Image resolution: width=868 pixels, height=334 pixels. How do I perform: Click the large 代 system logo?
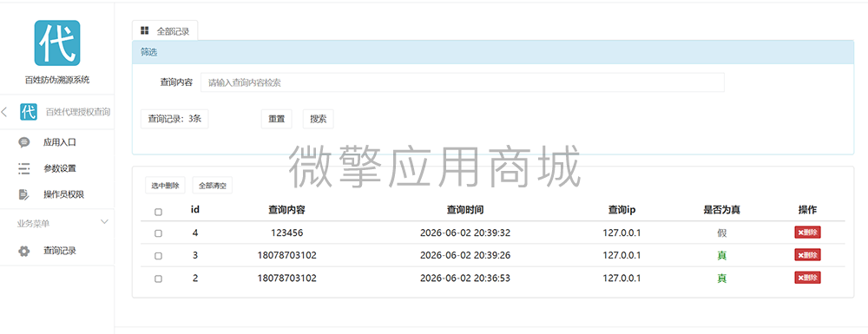pyautogui.click(x=57, y=43)
